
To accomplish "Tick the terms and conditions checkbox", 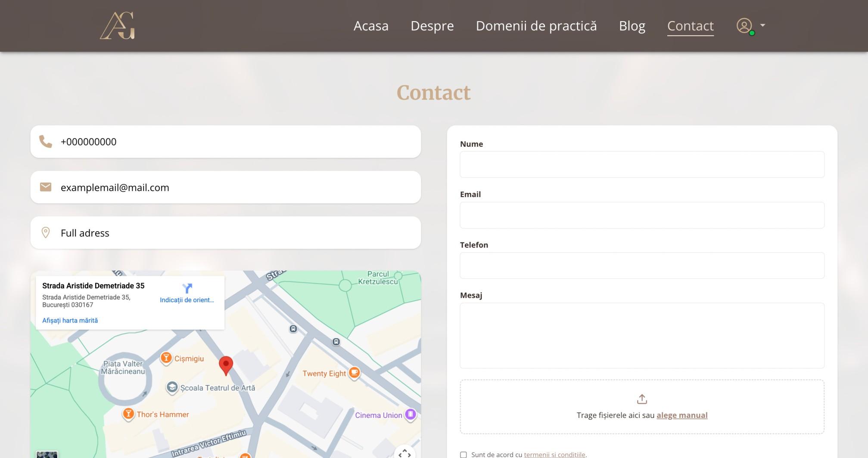I will click(x=464, y=455).
